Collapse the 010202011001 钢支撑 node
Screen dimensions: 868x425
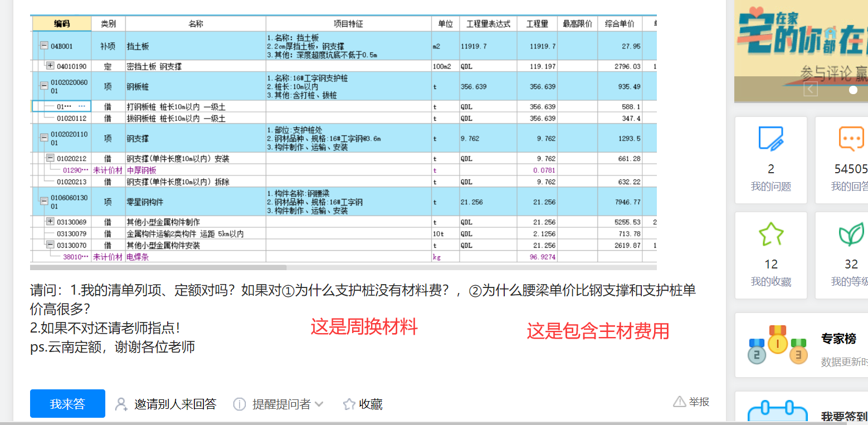tap(44, 138)
